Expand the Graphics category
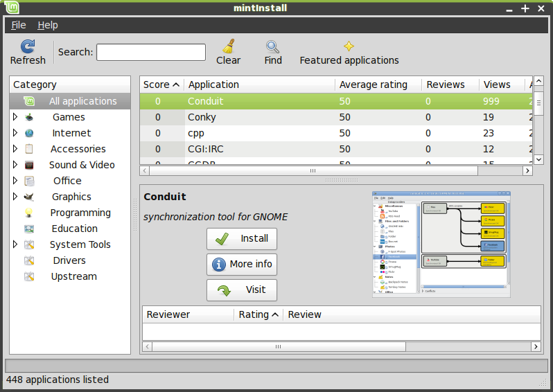Viewport: 553px width, 392px height. [x=15, y=197]
